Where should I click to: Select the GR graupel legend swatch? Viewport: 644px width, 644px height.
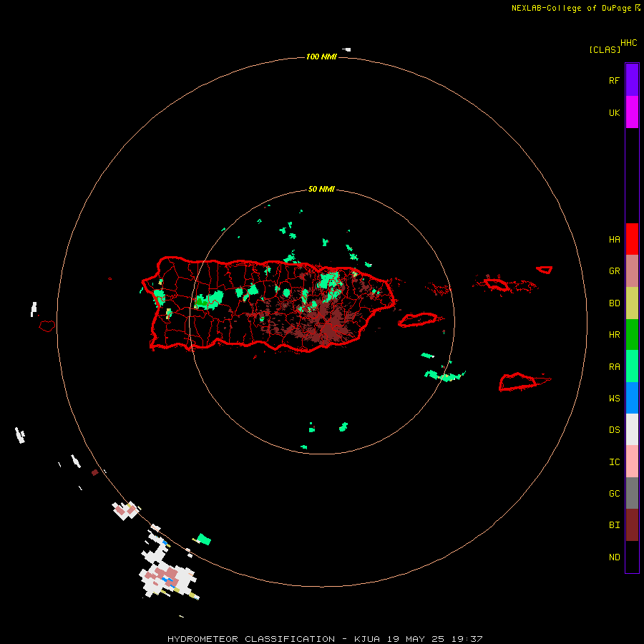(x=632, y=271)
